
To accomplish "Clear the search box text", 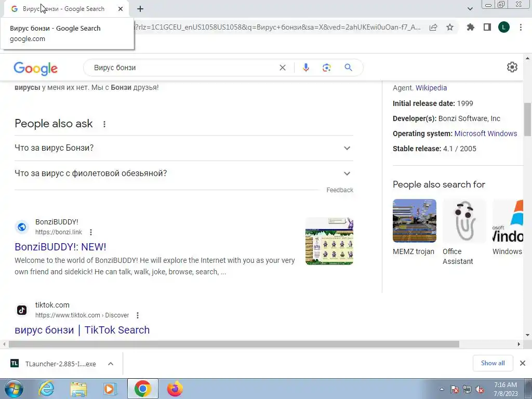I will (282, 68).
